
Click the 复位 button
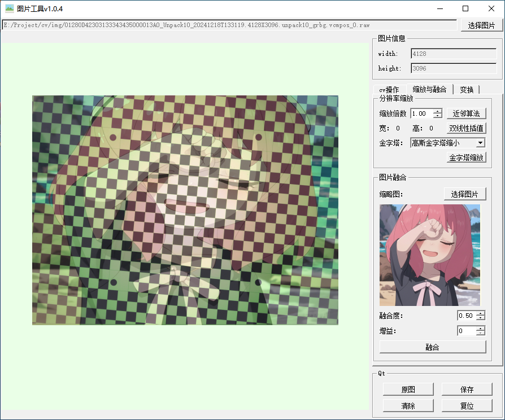[x=467, y=406]
